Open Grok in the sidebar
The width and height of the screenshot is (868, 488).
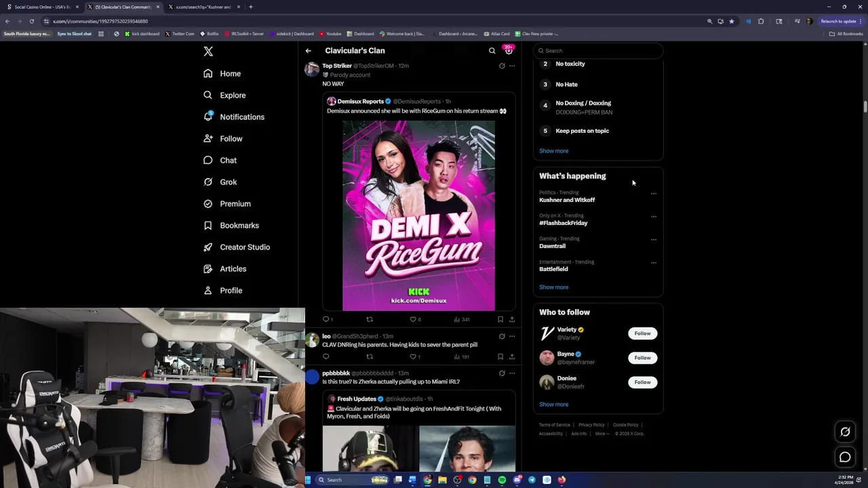[x=220, y=182]
